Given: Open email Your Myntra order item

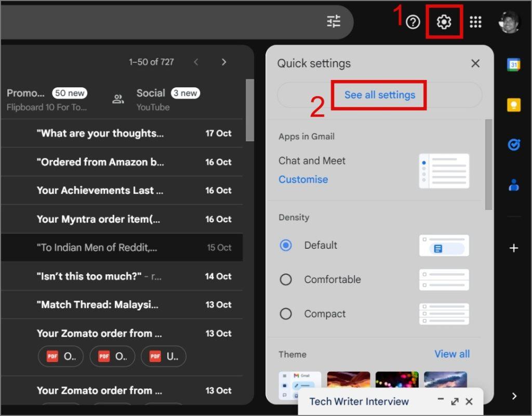Looking at the screenshot, I should (122, 219).
